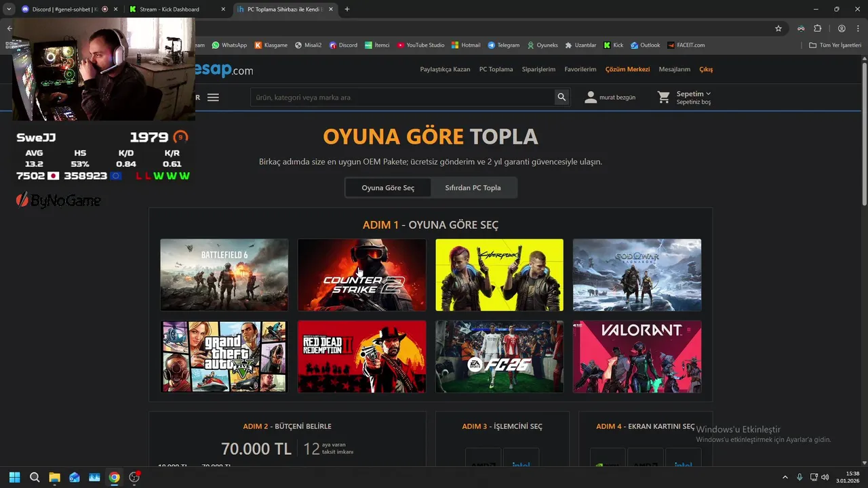This screenshot has width=868, height=488.
Task: Select Battlefield 6 game card
Action: click(224, 274)
